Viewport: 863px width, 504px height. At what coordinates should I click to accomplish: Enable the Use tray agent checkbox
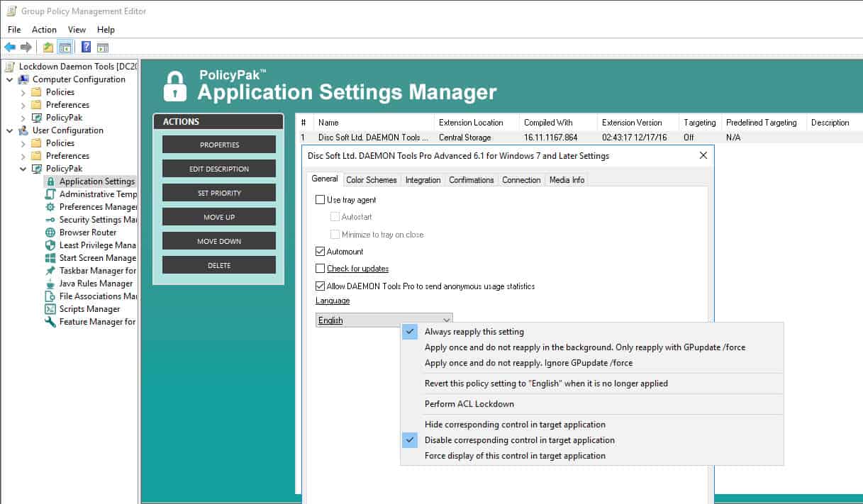click(x=320, y=200)
